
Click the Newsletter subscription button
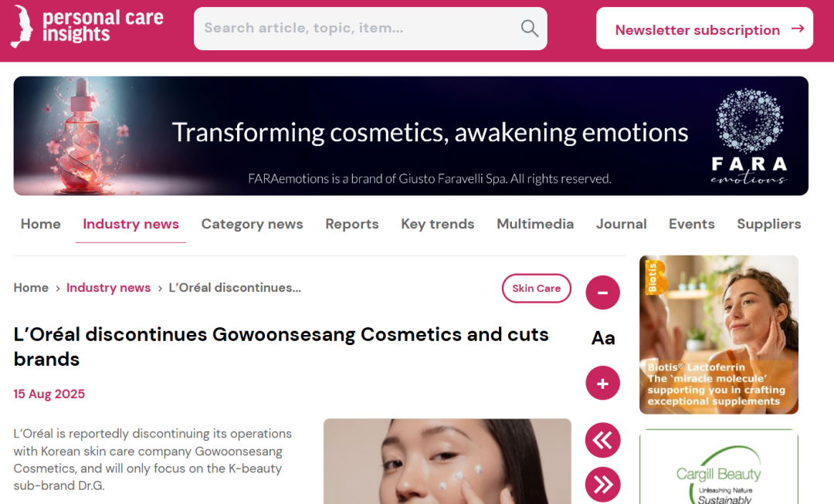[x=704, y=29]
